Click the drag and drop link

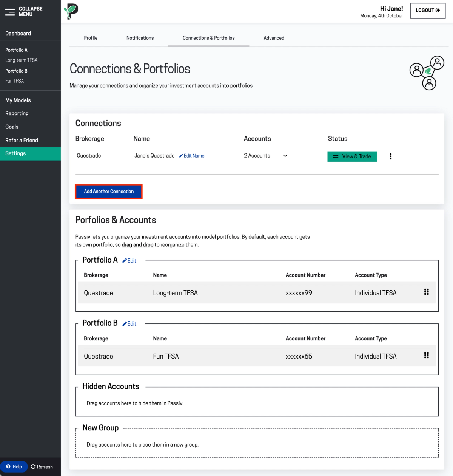137,245
